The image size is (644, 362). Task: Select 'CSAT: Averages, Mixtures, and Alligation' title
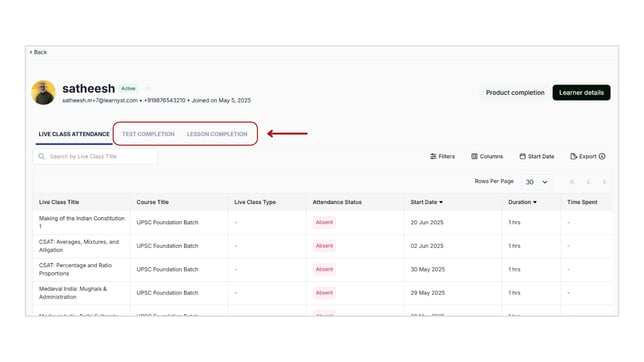(x=79, y=246)
